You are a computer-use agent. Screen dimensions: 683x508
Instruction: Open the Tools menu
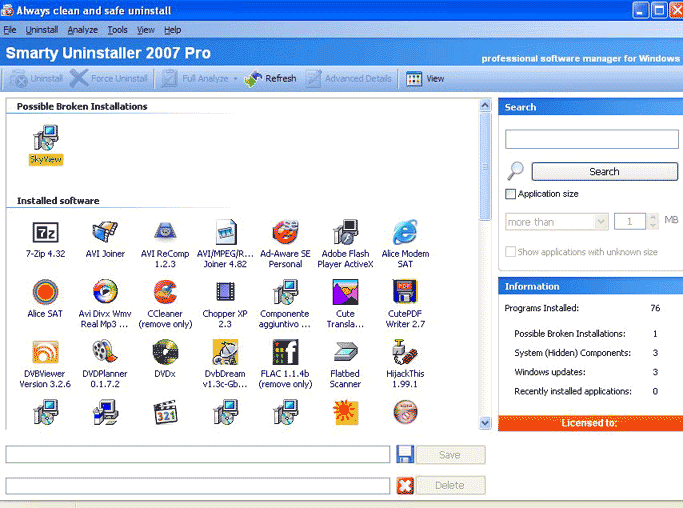point(117,30)
